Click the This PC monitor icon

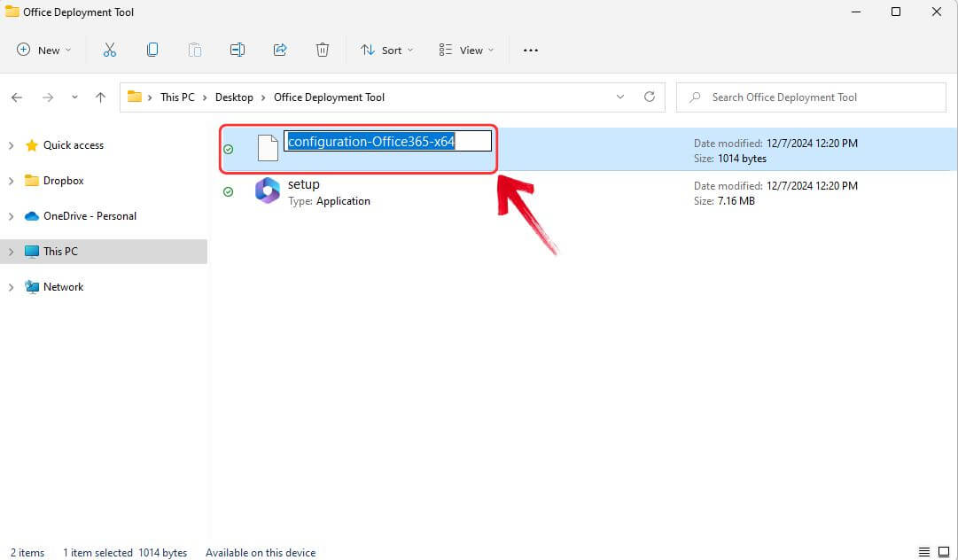point(31,252)
